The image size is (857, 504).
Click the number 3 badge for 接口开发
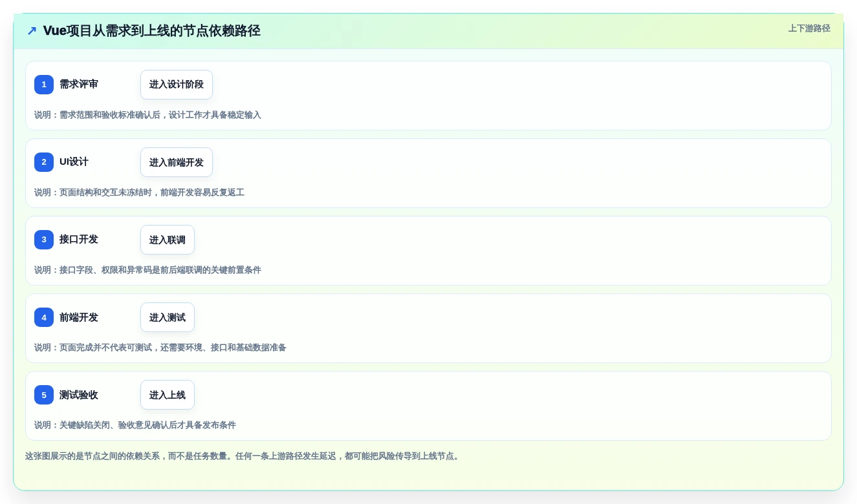click(x=44, y=240)
